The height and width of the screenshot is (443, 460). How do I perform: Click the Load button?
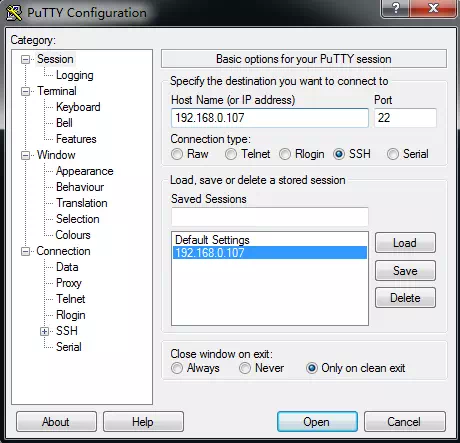[x=405, y=243]
